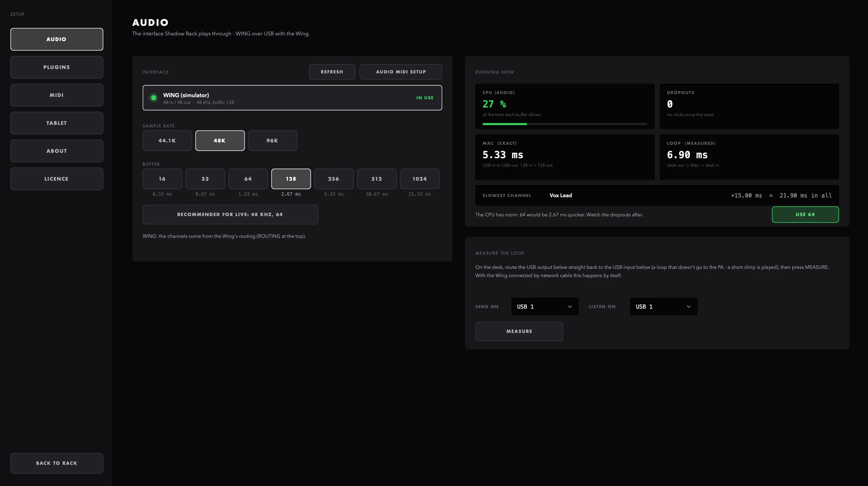Set sample rate to 96K

273,141
